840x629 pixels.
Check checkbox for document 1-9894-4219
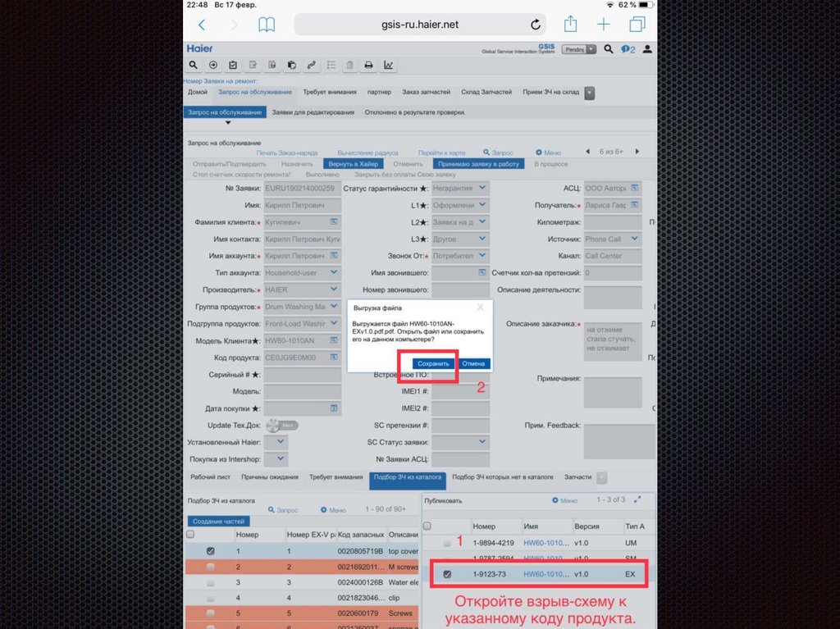(447, 543)
